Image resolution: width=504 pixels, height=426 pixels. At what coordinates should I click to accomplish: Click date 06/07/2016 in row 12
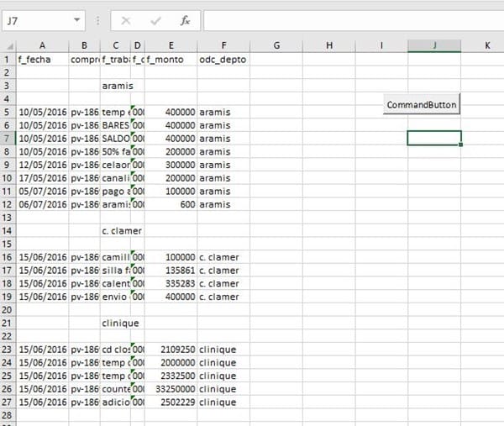pos(42,204)
